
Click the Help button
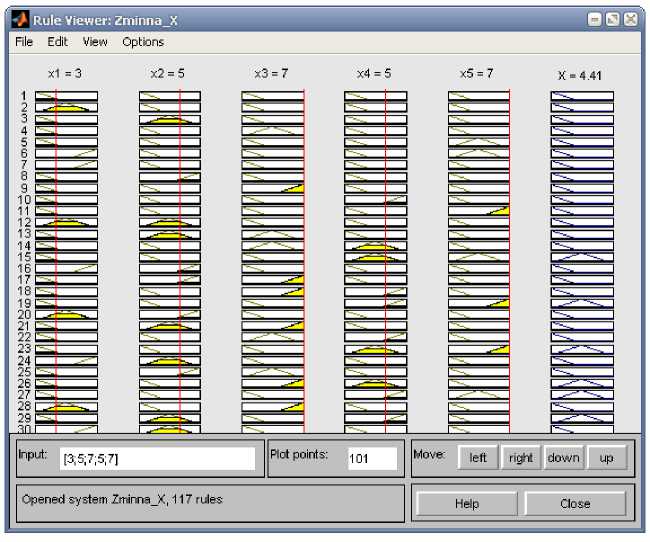pyautogui.click(x=466, y=504)
